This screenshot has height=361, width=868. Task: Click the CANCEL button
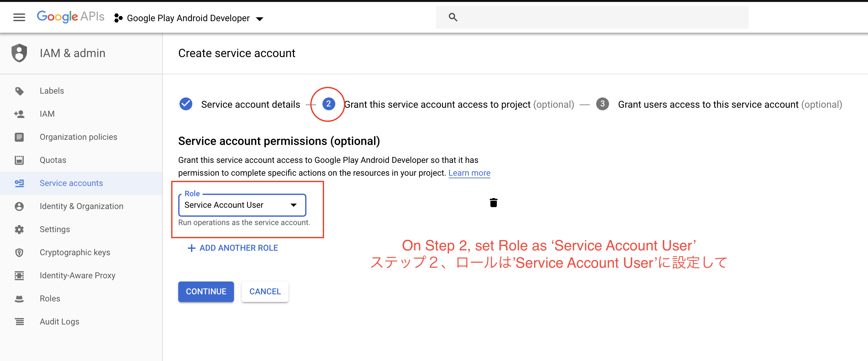(x=265, y=291)
